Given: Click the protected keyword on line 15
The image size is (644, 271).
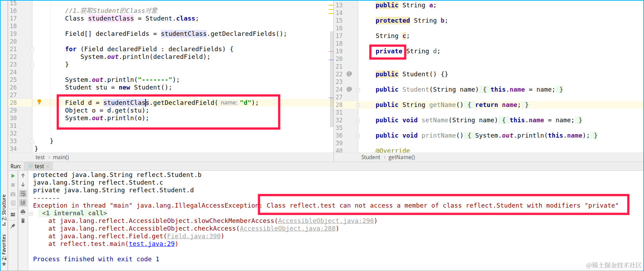Looking at the screenshot, I should point(393,21).
